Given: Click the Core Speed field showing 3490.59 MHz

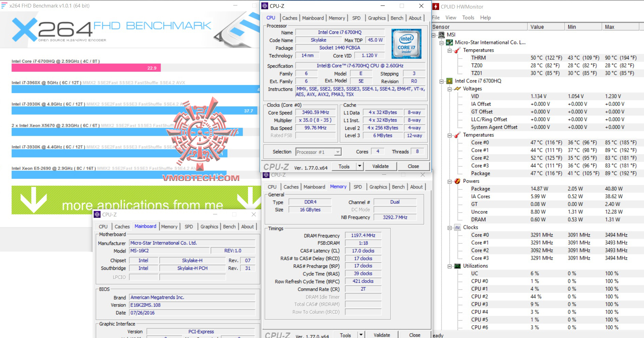Looking at the screenshot, I should point(315,113).
